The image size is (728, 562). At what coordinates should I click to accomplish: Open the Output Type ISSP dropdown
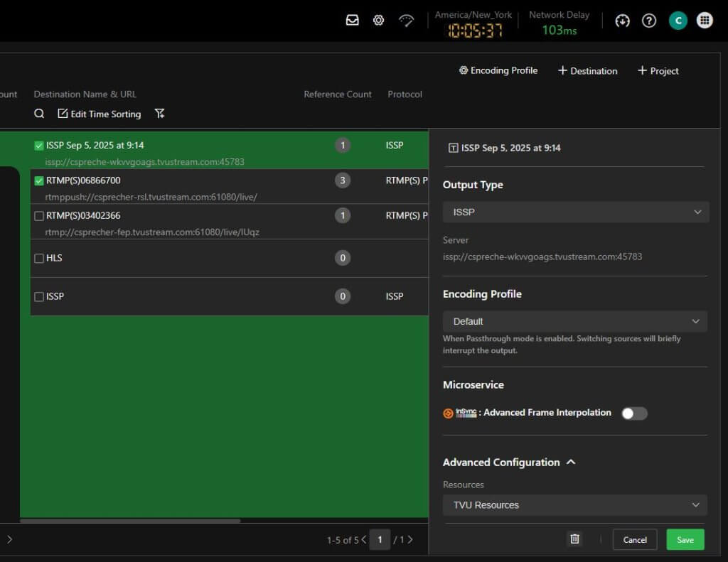coord(575,212)
